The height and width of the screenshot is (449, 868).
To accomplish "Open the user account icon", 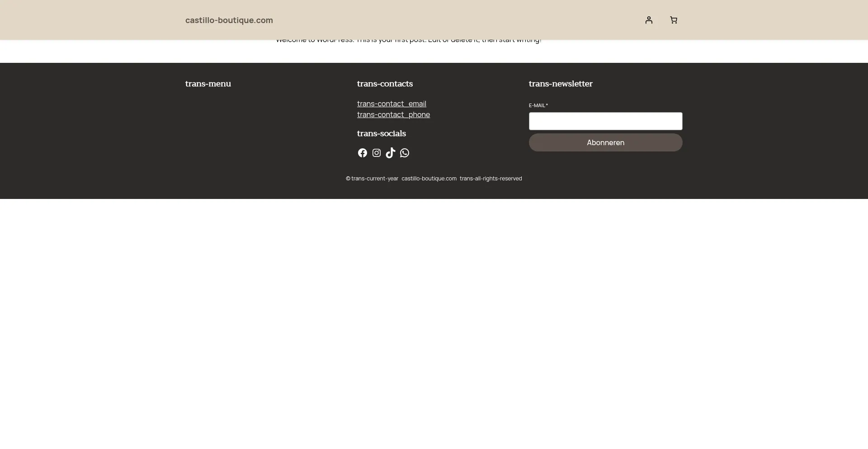I will pyautogui.click(x=649, y=20).
